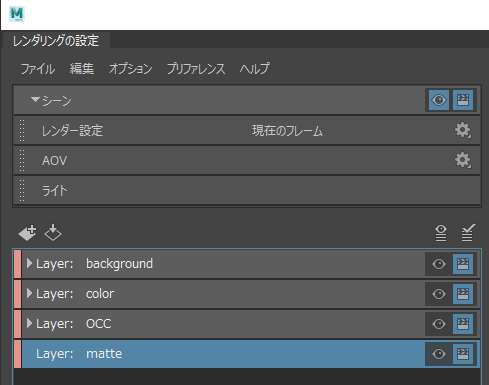Select Layer: background row
Image resolution: width=489 pixels, height=385 pixels.
coord(247,264)
